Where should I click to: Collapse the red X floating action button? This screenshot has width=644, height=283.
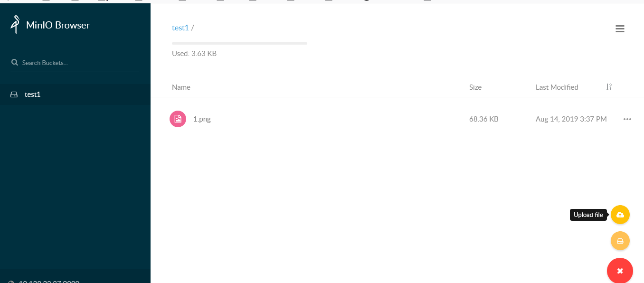[620, 271]
